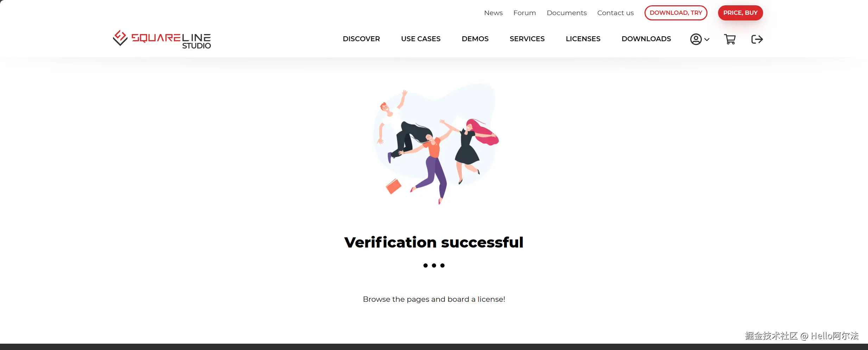
Task: Click the red PRICE, BUY button
Action: pos(740,13)
